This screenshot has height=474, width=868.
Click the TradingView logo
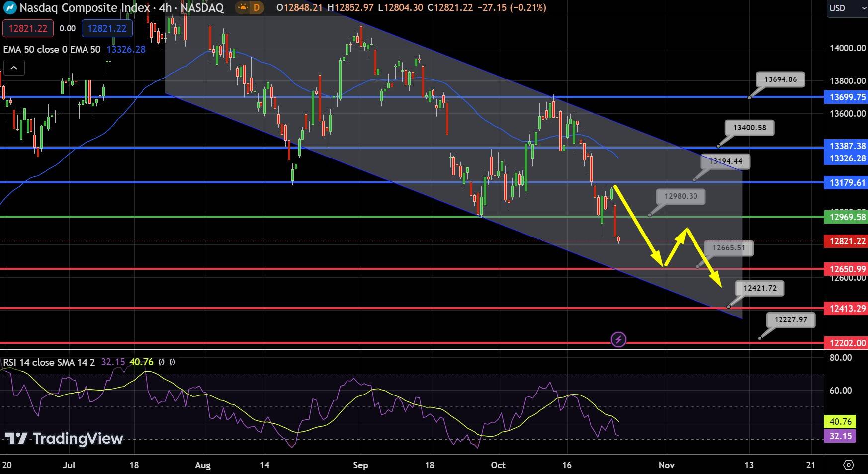pos(64,438)
